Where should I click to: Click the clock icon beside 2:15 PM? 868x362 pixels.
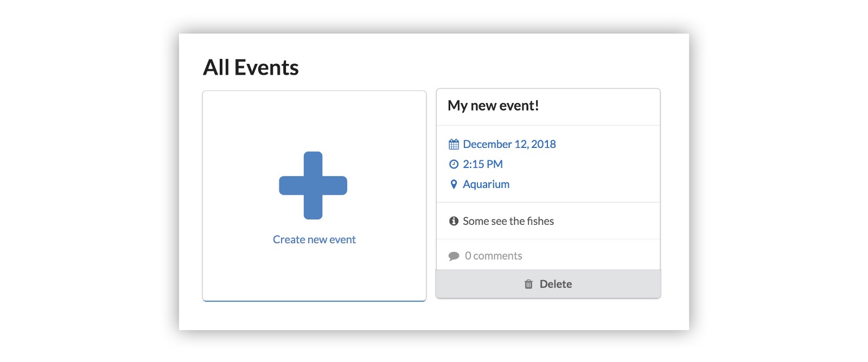[454, 164]
